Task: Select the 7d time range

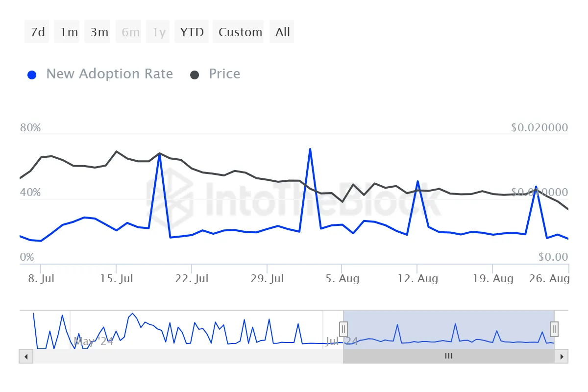Action: [x=38, y=32]
